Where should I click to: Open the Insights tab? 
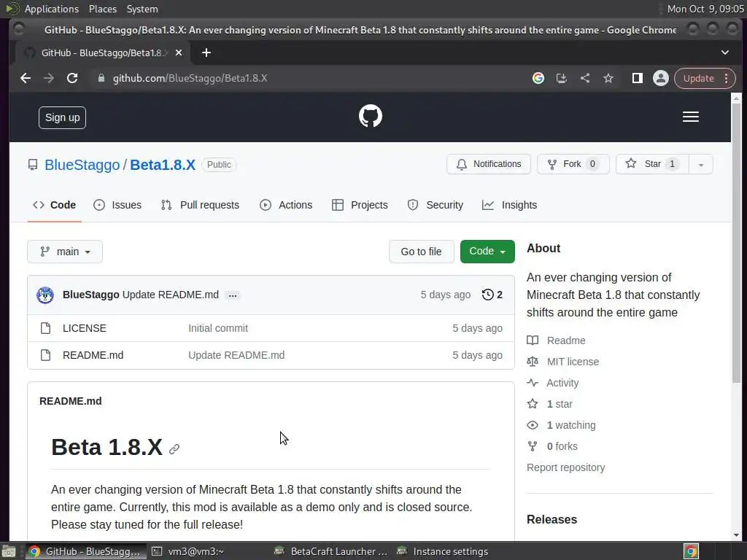tap(509, 205)
